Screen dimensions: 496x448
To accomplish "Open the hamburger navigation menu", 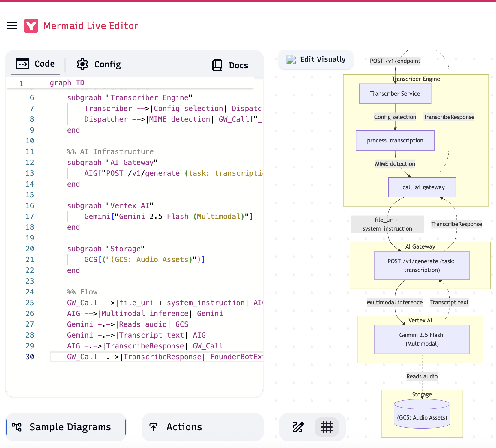I will point(12,26).
